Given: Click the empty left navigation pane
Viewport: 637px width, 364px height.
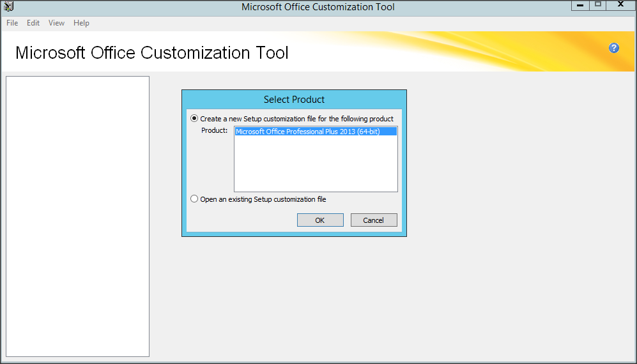Looking at the screenshot, I should [x=77, y=216].
